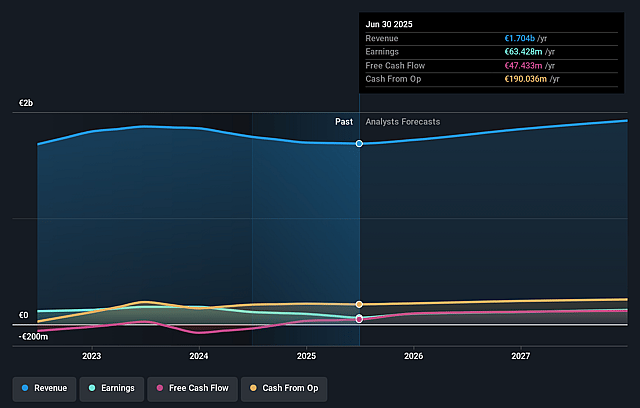
Task: Click the 2024 x-axis label
Action: coord(199,356)
